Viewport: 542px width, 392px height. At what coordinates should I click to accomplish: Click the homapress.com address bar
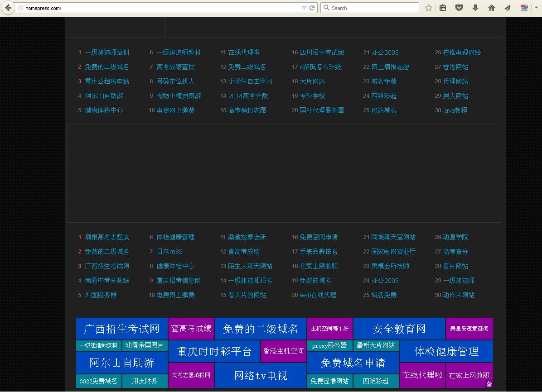coord(159,8)
